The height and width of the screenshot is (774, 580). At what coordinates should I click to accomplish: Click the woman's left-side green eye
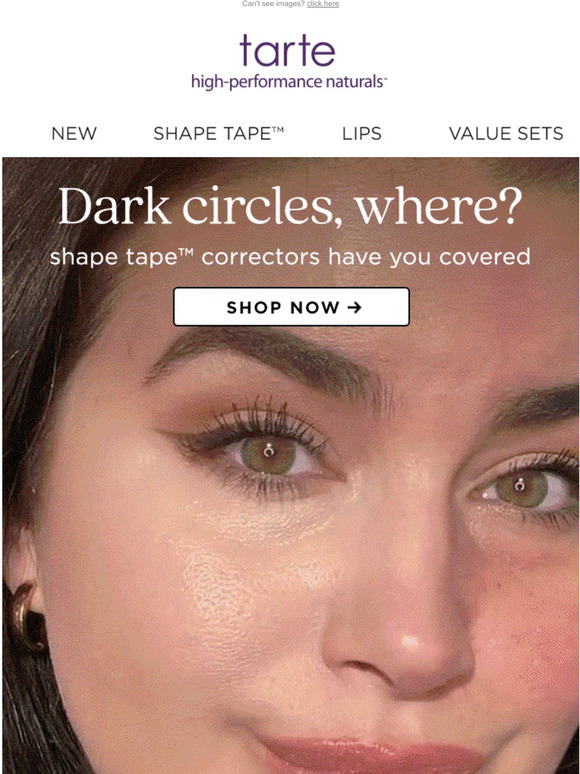pos(269,454)
